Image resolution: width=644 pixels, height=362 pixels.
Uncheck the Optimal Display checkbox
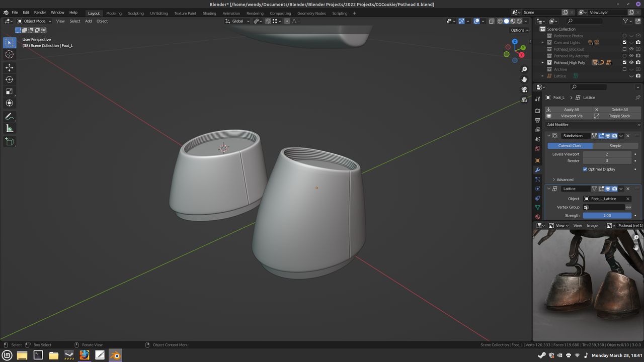click(585, 169)
